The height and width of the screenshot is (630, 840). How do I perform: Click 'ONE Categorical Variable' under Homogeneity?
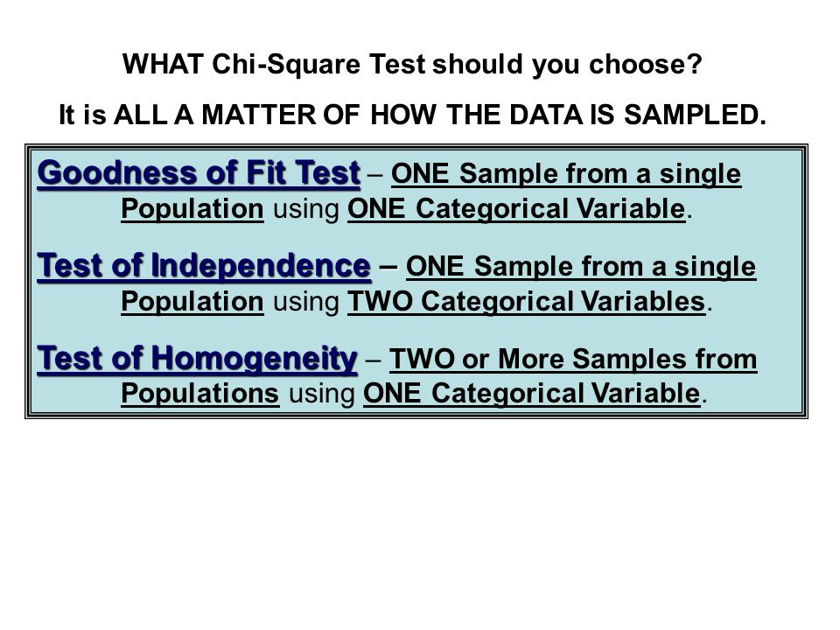532,394
